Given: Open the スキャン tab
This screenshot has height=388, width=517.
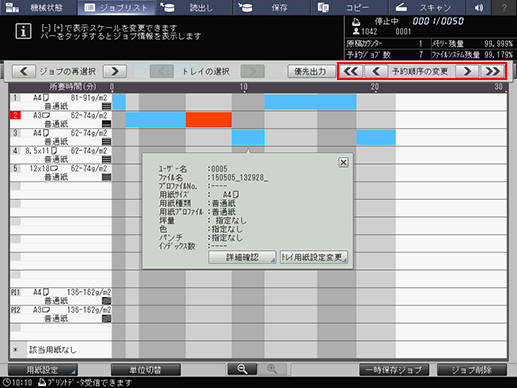Looking at the screenshot, I should pos(426,7).
